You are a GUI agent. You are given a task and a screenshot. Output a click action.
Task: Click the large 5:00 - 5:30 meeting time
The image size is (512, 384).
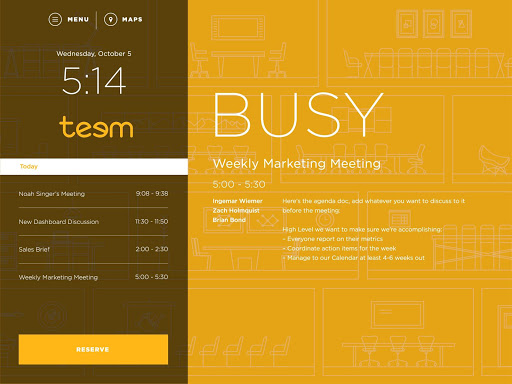coord(239,184)
